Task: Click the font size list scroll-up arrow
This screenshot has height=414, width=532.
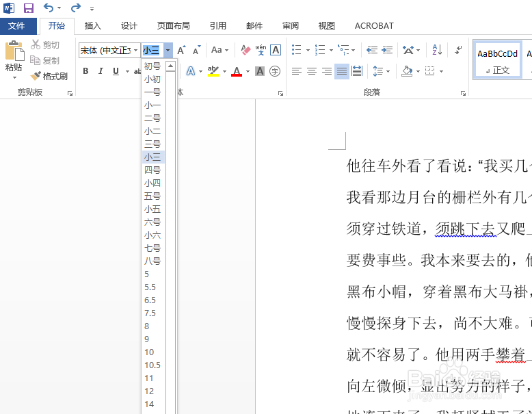Action: pyautogui.click(x=170, y=66)
